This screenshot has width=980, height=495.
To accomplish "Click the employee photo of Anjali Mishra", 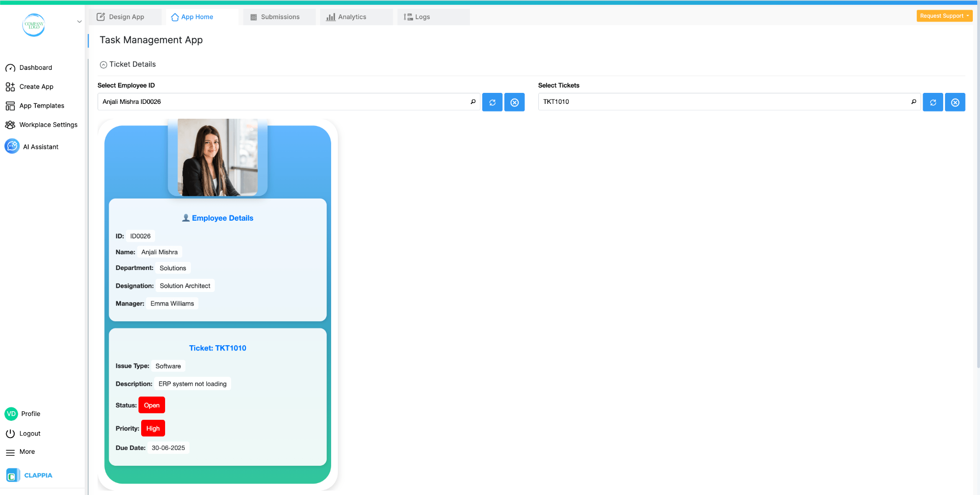I will [218, 157].
